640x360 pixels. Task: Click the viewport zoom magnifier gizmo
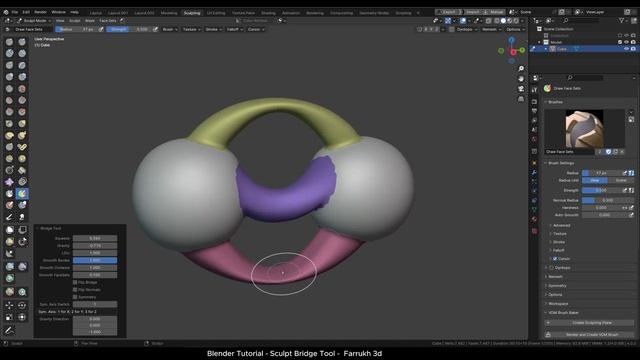(521, 69)
